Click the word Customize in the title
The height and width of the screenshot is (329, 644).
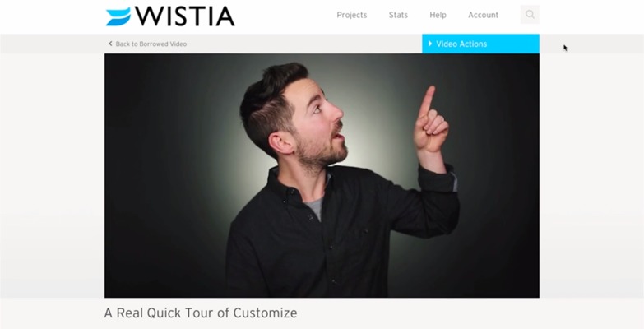(x=265, y=313)
